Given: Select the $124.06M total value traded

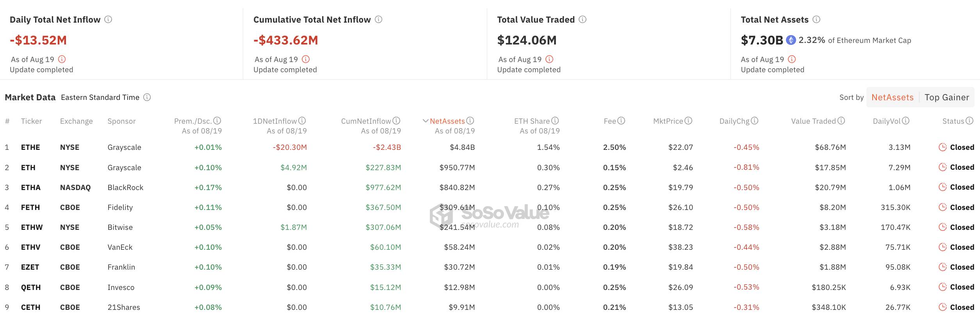Looking at the screenshot, I should (x=527, y=40).
